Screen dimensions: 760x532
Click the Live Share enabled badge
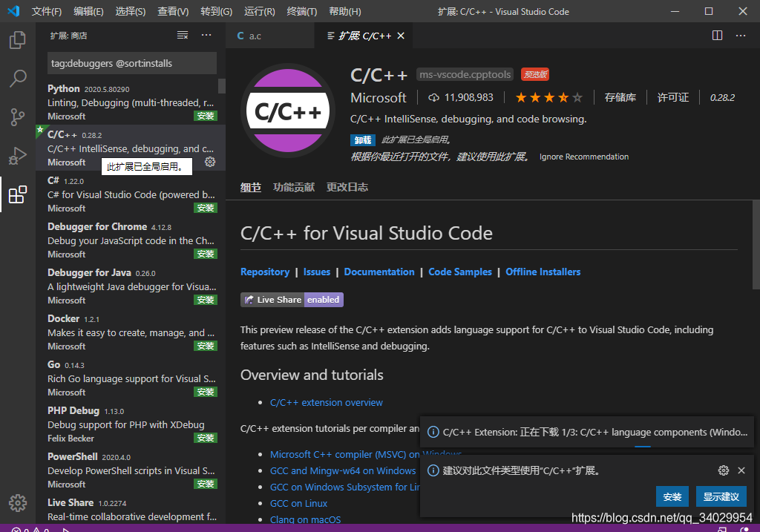292,300
